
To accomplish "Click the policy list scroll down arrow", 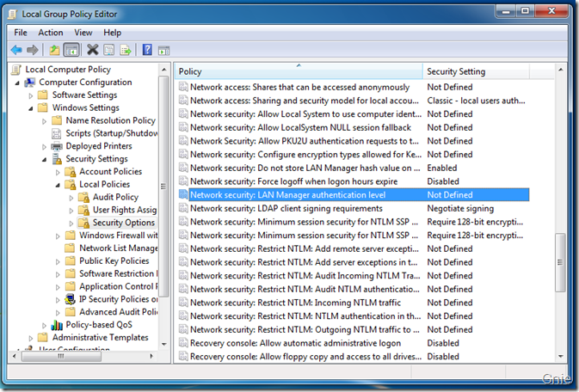I will pyautogui.click(x=561, y=356).
